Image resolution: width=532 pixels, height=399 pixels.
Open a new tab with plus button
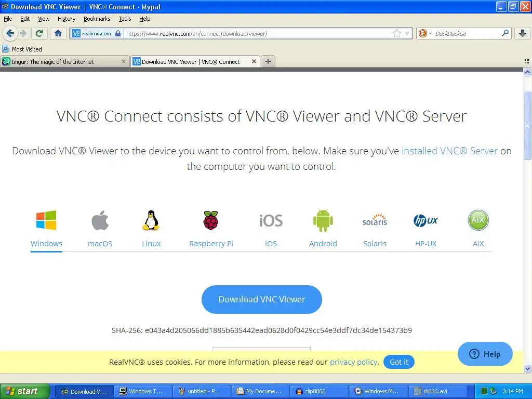(x=268, y=61)
